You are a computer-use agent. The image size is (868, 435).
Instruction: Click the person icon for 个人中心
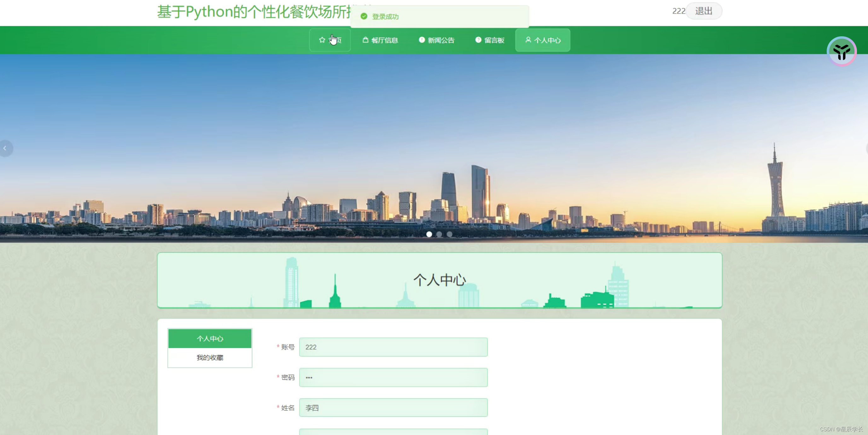(x=528, y=40)
